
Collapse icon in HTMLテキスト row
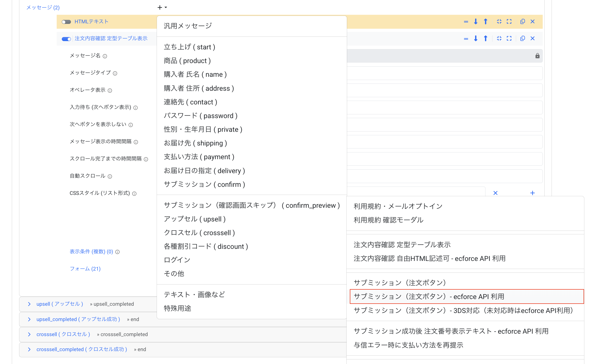tap(499, 21)
